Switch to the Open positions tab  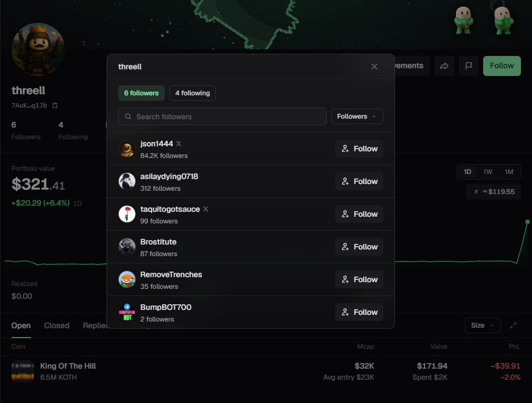[x=21, y=326]
